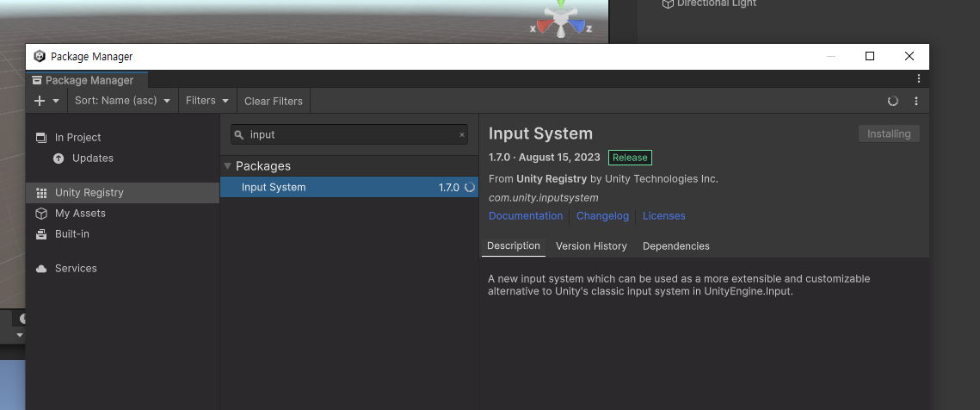
Task: Click the refresh spinner in the toolbar
Action: [892, 101]
